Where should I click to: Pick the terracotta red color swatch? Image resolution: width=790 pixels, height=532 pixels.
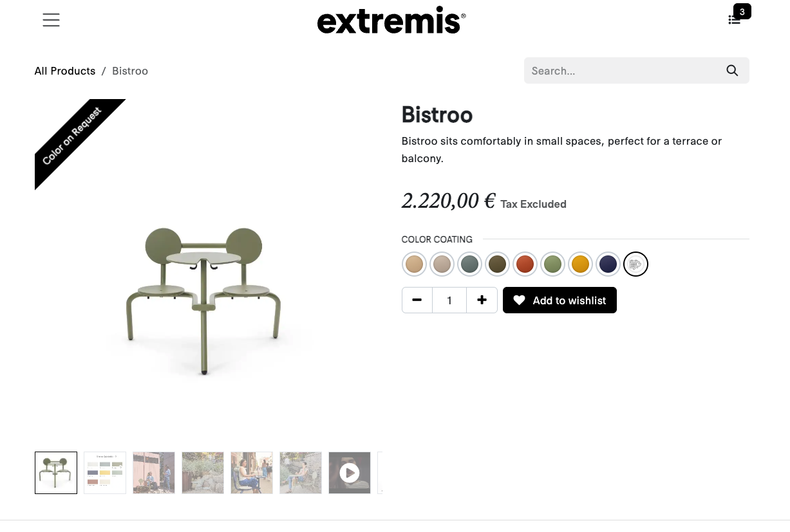tap(525, 264)
